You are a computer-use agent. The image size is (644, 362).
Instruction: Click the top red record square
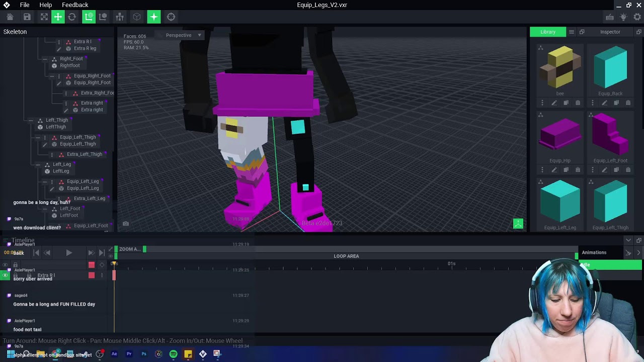pos(92,264)
